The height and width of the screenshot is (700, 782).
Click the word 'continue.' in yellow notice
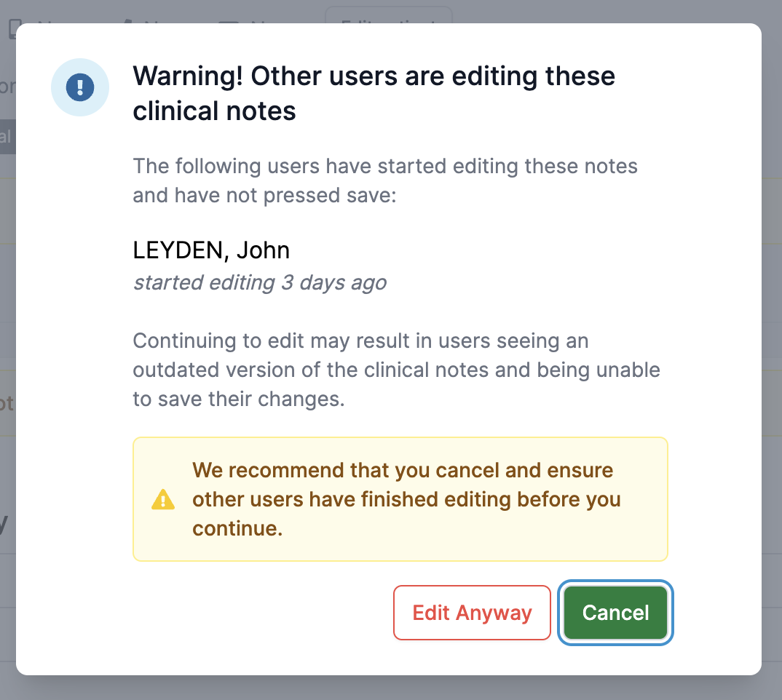pyautogui.click(x=237, y=528)
